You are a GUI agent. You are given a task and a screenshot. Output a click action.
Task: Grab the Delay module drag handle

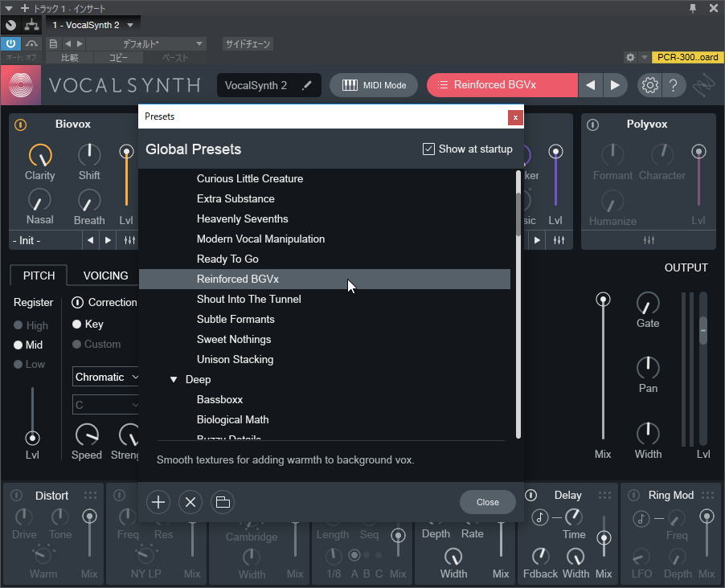[604, 495]
